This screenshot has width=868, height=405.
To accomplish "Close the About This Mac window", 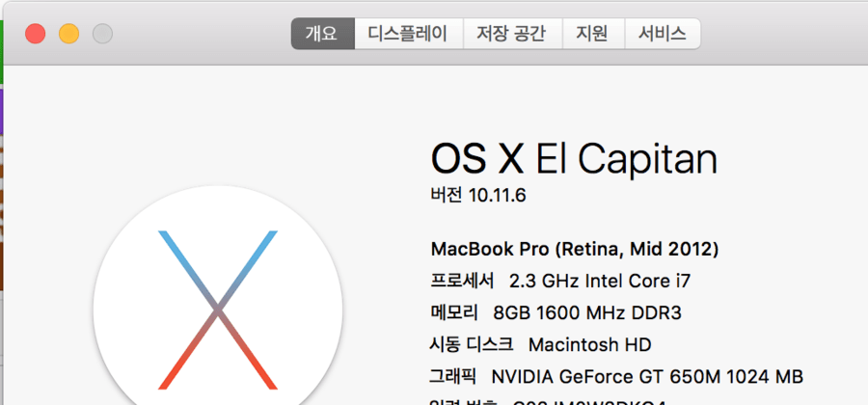I will click(x=36, y=34).
